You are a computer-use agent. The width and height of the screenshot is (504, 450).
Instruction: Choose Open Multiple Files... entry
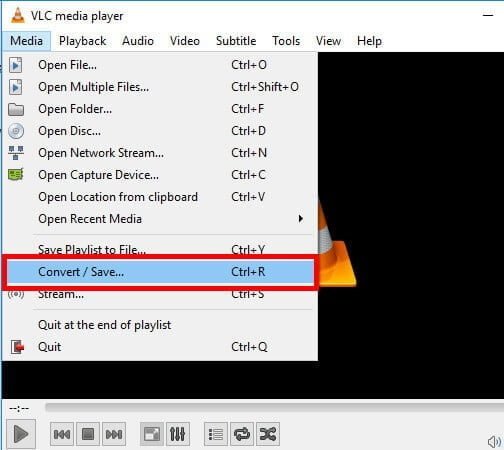point(160,87)
